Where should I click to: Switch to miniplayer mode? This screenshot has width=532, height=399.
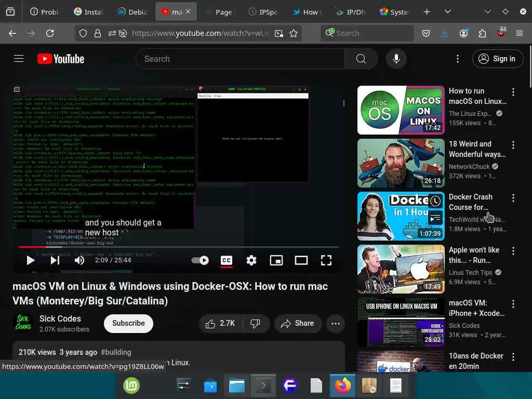tap(276, 260)
